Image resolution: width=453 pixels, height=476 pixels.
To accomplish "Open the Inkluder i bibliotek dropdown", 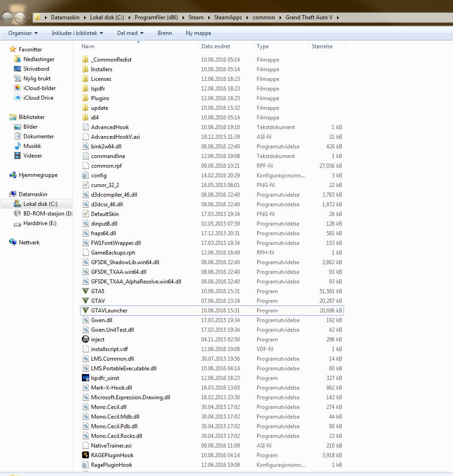I will point(77,33).
